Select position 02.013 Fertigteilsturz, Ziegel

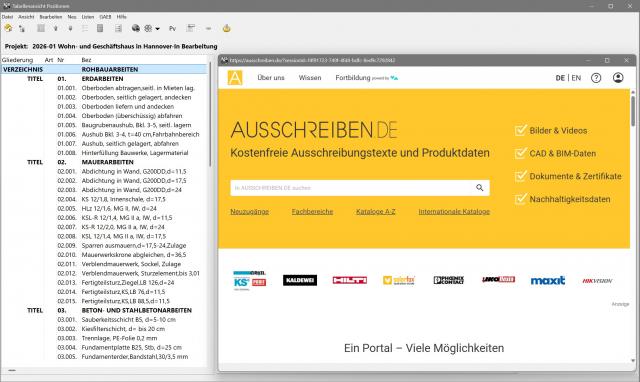click(x=104, y=282)
